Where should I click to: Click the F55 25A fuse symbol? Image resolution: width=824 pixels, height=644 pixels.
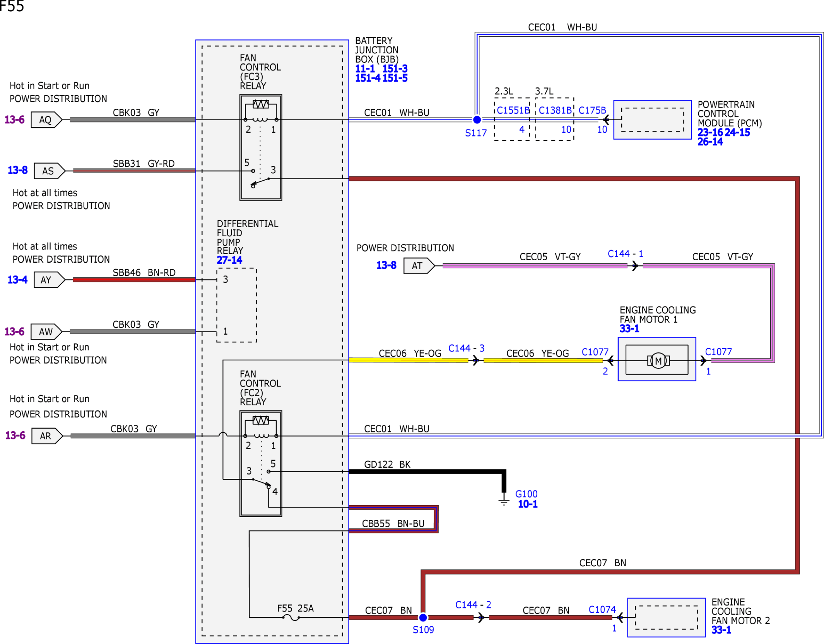click(291, 618)
